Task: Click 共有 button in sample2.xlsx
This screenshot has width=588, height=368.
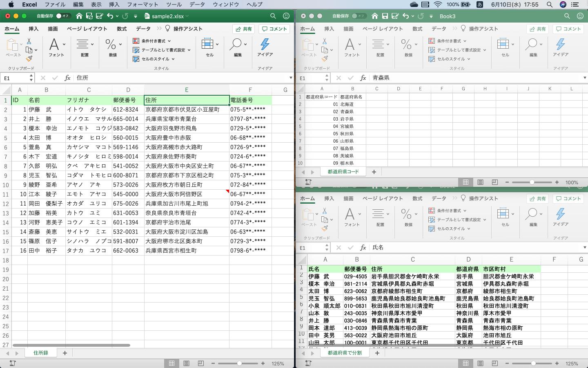Action: (x=244, y=29)
